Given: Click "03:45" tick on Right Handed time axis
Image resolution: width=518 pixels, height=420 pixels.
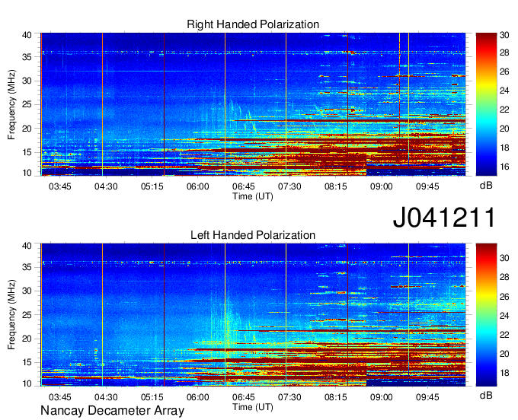Looking at the screenshot, I should click(x=59, y=186).
